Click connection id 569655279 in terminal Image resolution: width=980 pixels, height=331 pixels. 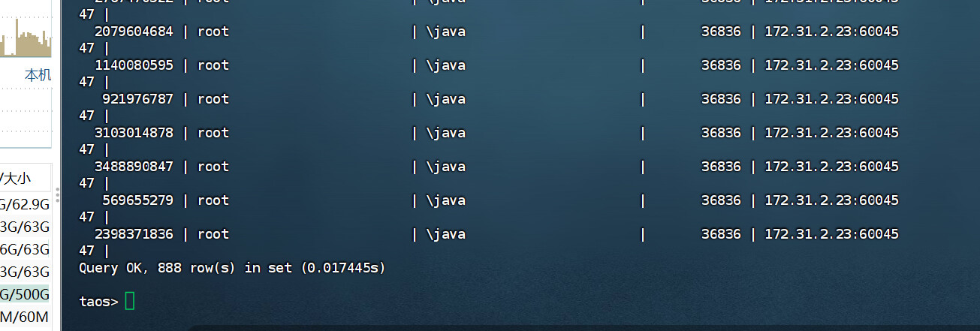(x=137, y=200)
